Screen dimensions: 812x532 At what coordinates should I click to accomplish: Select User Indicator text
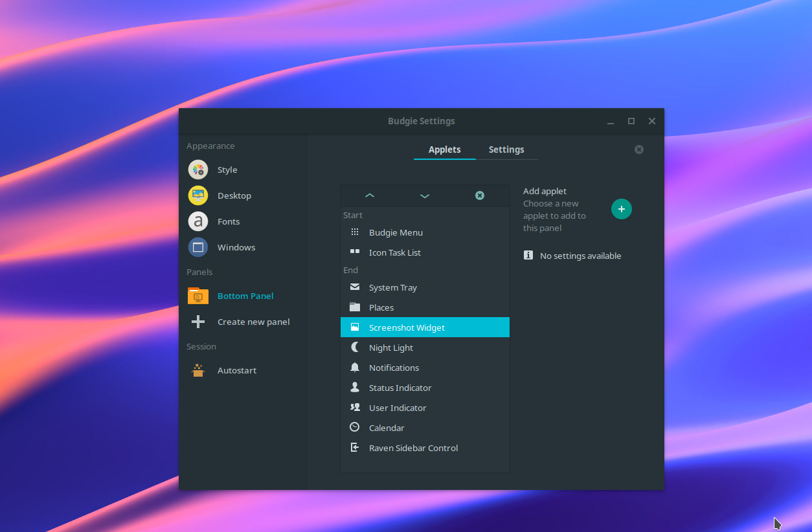pyautogui.click(x=398, y=408)
